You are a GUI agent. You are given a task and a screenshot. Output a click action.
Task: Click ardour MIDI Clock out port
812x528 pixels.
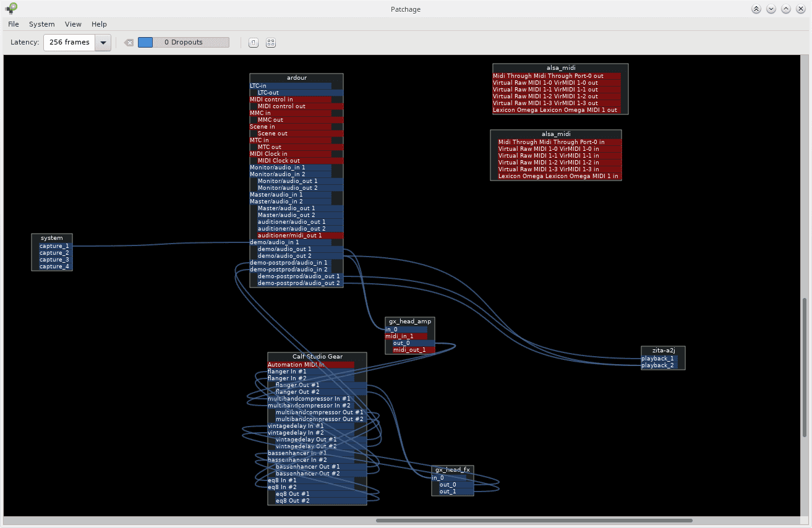click(300, 161)
